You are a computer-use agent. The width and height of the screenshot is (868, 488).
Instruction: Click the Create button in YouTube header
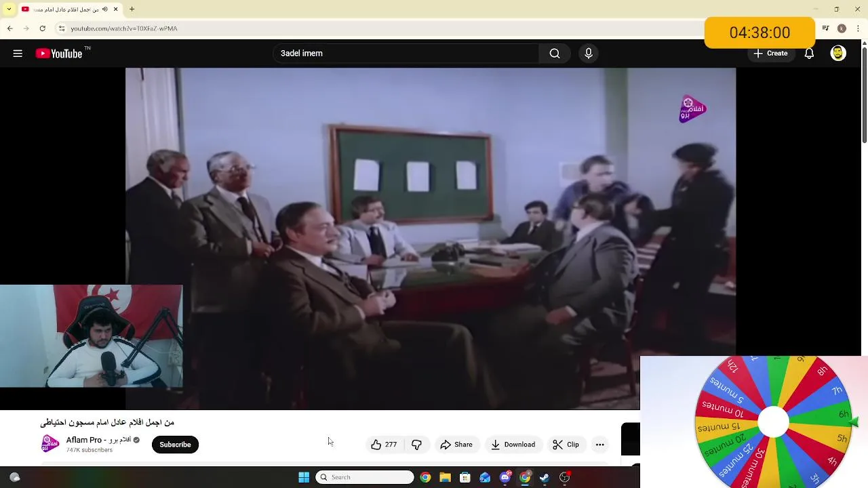point(770,54)
